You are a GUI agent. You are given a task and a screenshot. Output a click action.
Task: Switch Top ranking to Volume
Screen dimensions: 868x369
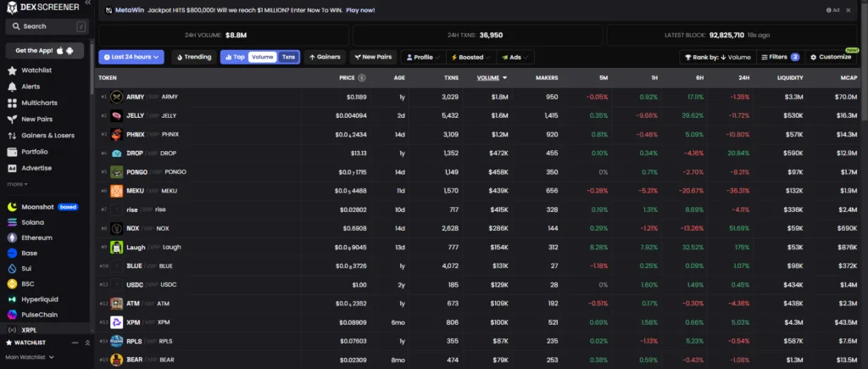263,57
